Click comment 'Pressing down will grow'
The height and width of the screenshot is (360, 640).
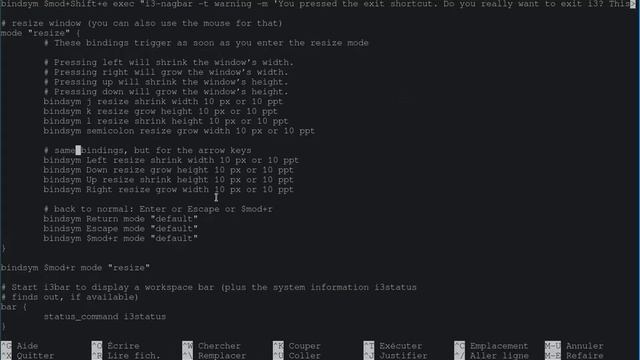click(166, 92)
